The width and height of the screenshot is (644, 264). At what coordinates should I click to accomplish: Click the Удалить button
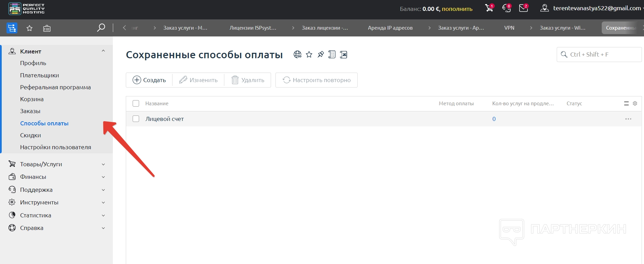point(248,80)
